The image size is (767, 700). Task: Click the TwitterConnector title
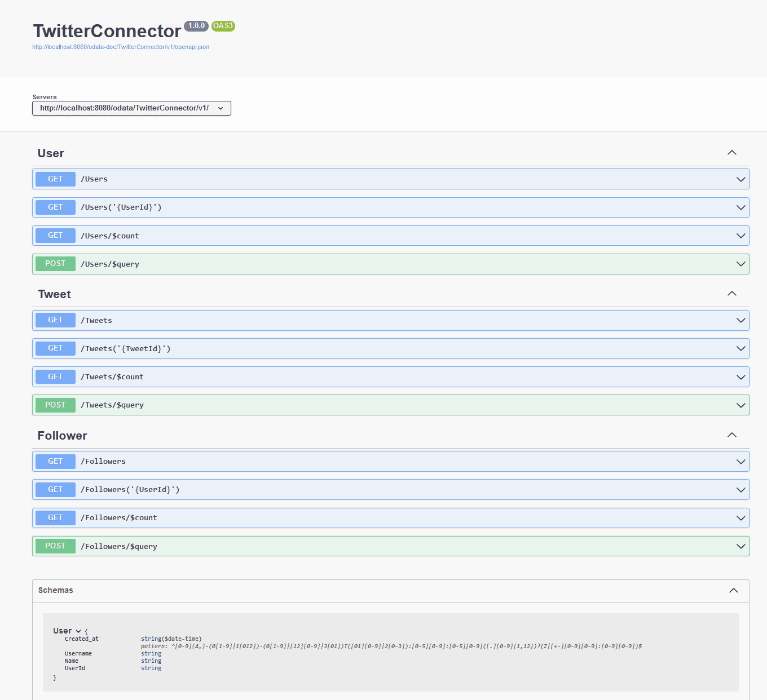tap(107, 31)
